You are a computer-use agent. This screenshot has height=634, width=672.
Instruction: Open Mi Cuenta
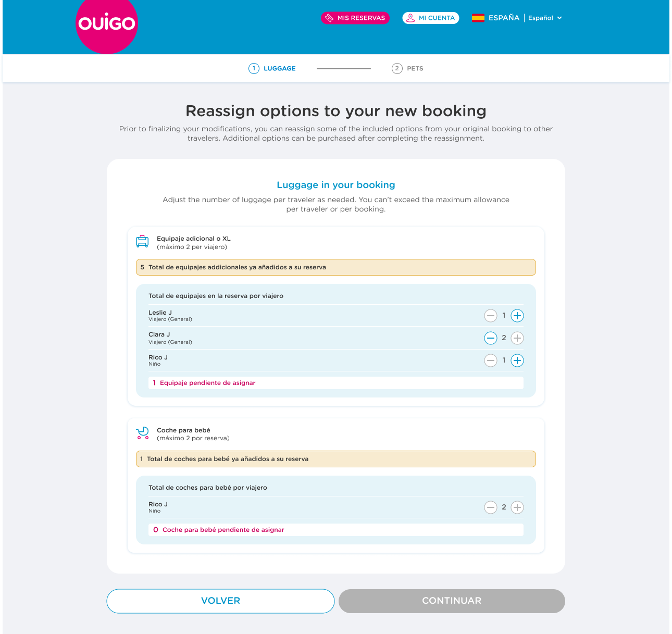(x=431, y=18)
